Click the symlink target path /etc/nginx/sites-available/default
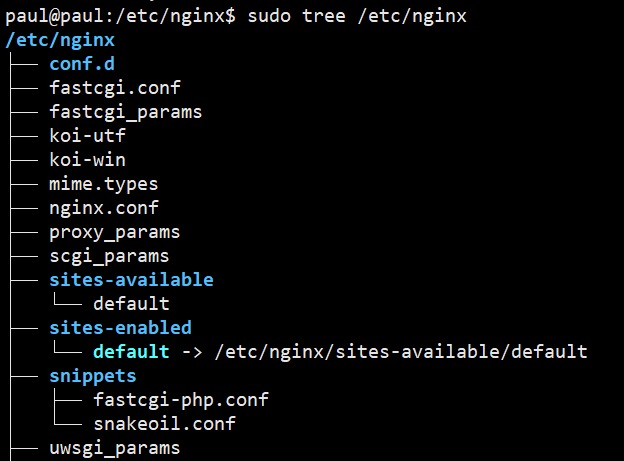Viewport: 624px width, 461px height. coord(401,352)
